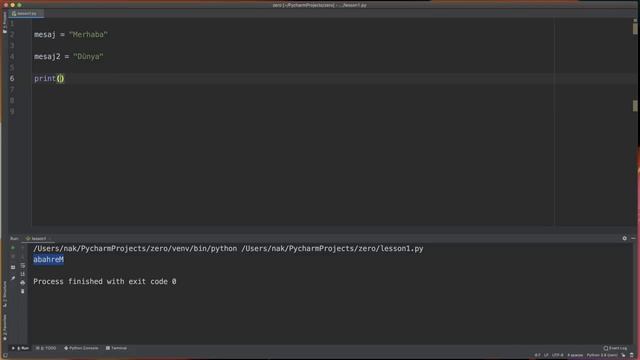Click the Python interpreter selector in status bar
This screenshot has width=640, height=360.
click(602, 355)
